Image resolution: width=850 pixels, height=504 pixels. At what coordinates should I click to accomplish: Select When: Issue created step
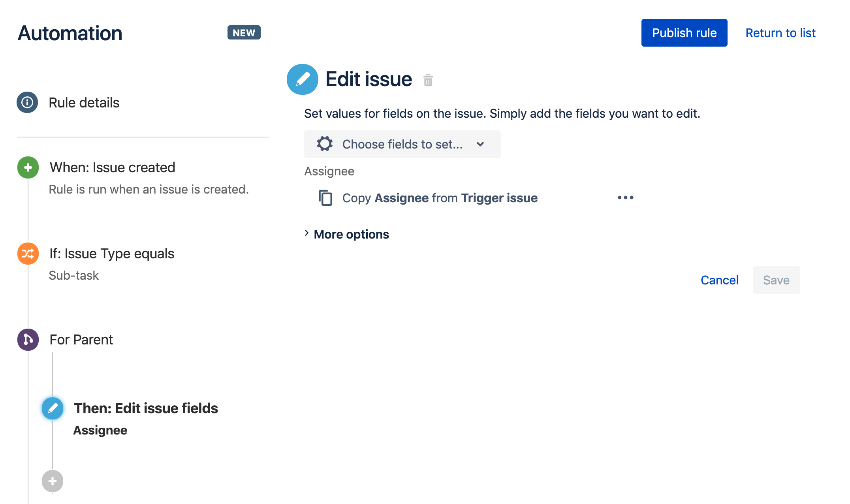tap(113, 167)
